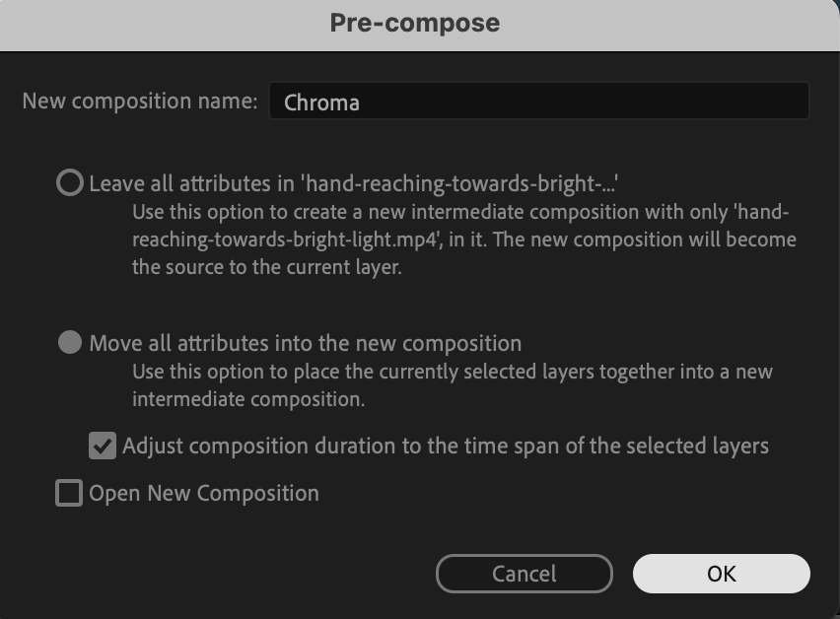Enable the Open New Composition checkbox box

tap(69, 493)
